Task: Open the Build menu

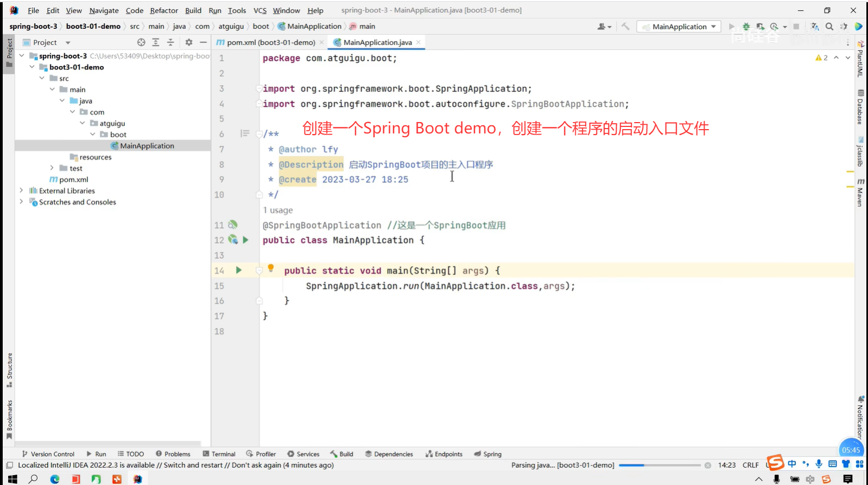Action: 193,10
